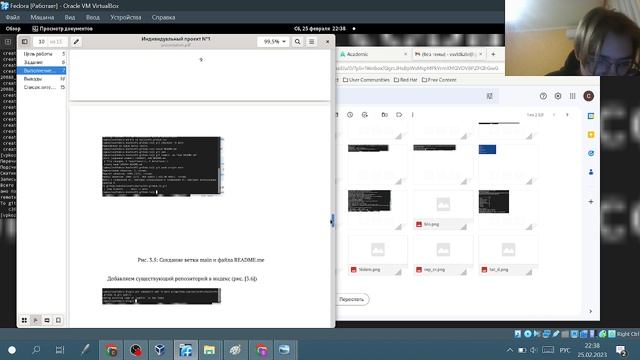Open the Google account avatar 'C'
The height and width of the screenshot is (360, 640).
click(588, 96)
